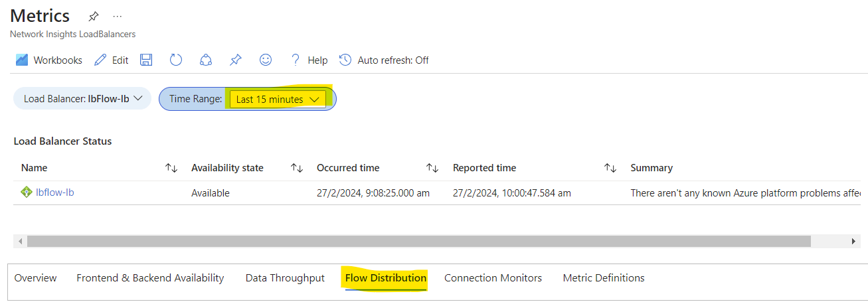Open Help from the toolbar
868x306 pixels.
click(309, 60)
